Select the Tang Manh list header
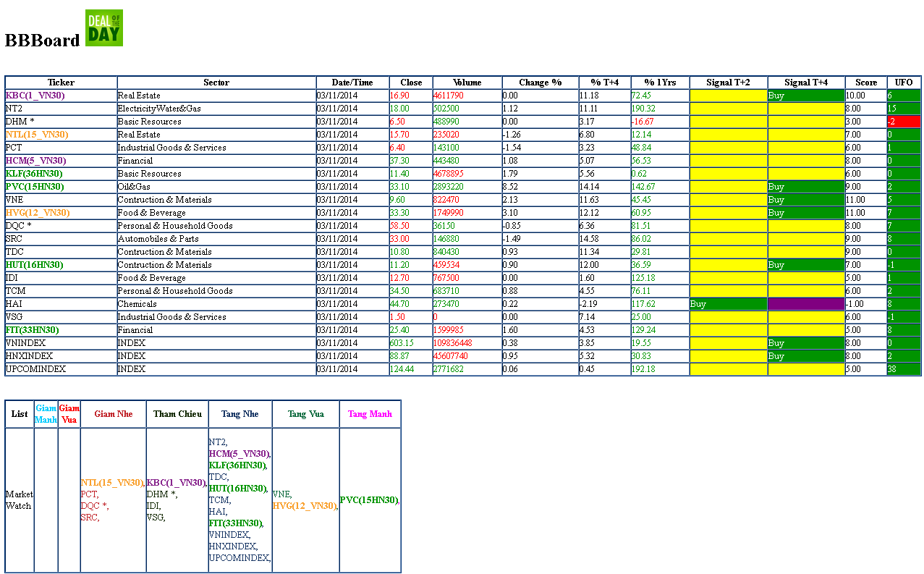The image size is (924, 574). (370, 414)
